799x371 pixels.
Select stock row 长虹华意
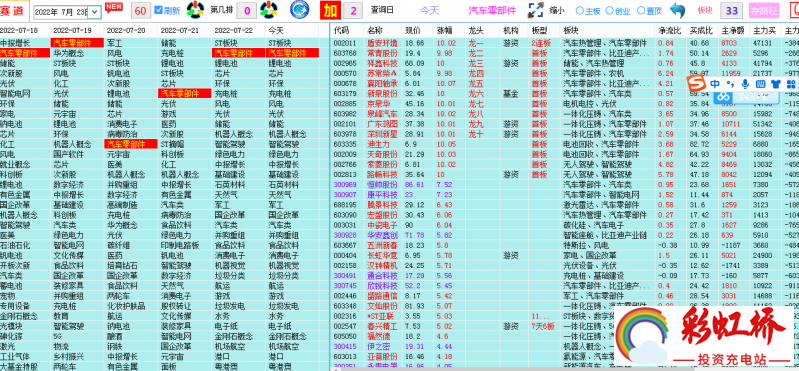(381, 255)
